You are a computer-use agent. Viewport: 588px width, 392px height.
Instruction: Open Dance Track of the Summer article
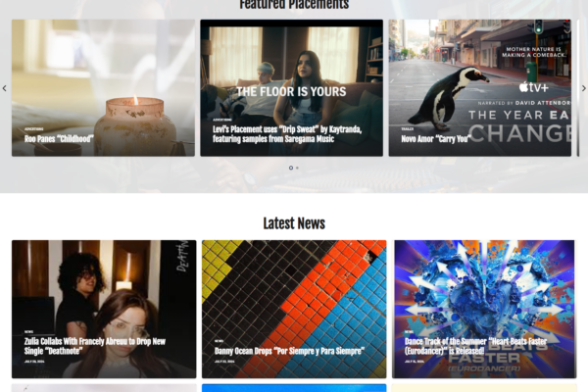475,346
